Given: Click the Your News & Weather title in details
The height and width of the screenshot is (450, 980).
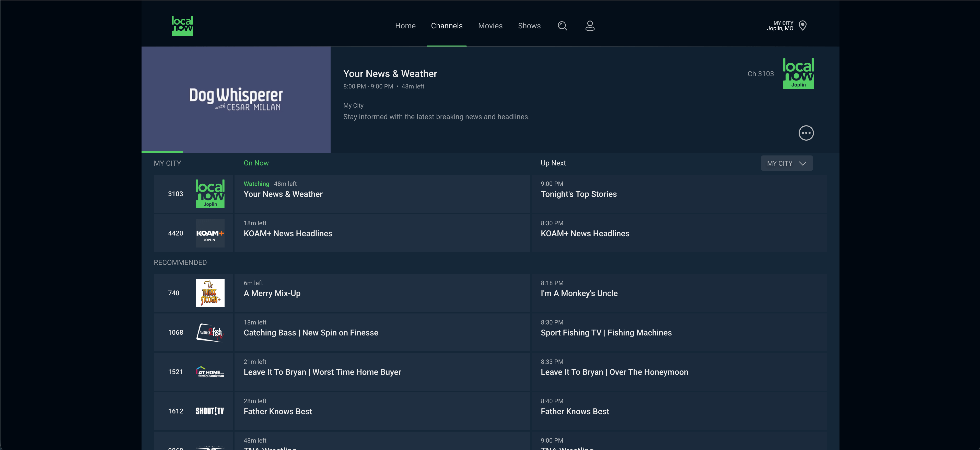Looking at the screenshot, I should [x=390, y=73].
